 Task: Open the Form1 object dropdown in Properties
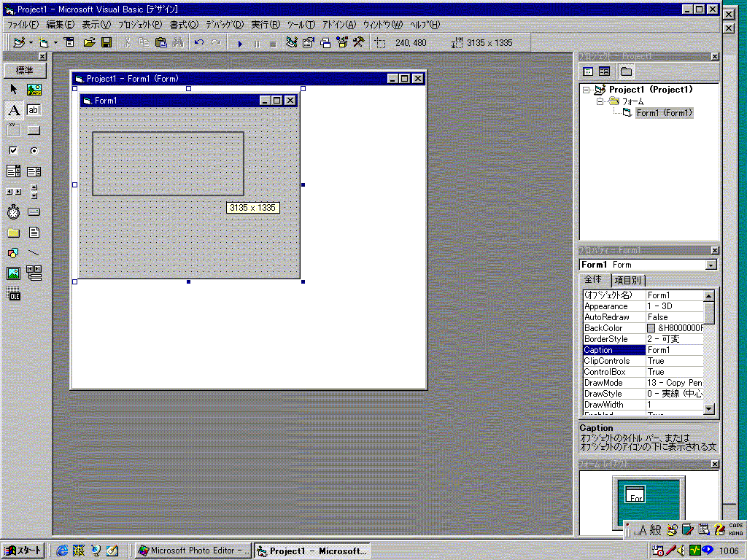(x=711, y=265)
